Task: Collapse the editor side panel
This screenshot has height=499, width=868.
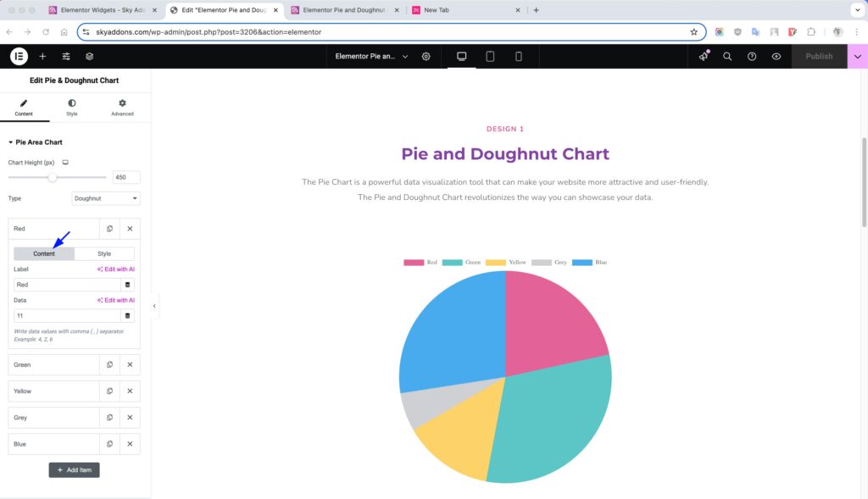Action: pyautogui.click(x=154, y=306)
